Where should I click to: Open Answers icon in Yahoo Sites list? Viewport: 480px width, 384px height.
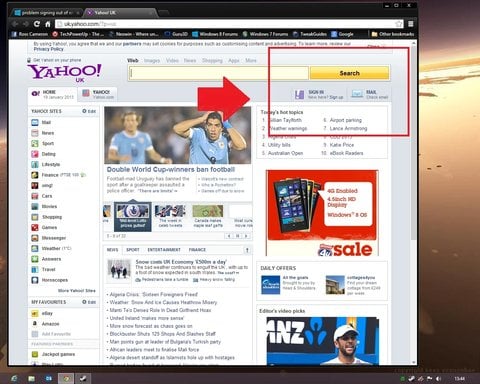coord(35,259)
